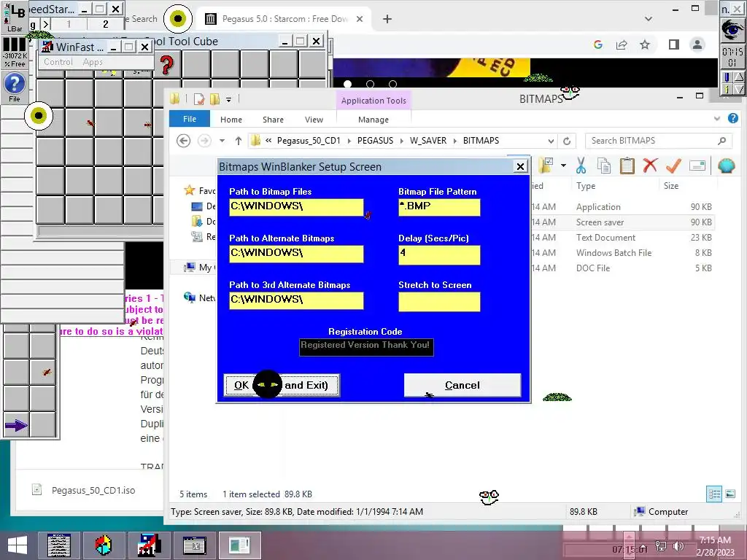Click the Refresh icon beside the address bar

click(x=566, y=141)
